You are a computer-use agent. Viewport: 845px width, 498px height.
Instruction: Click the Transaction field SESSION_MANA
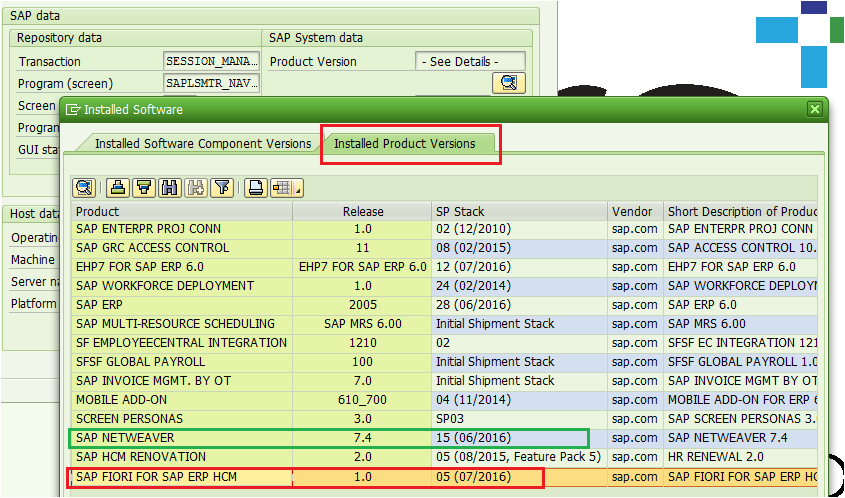pyautogui.click(x=212, y=61)
